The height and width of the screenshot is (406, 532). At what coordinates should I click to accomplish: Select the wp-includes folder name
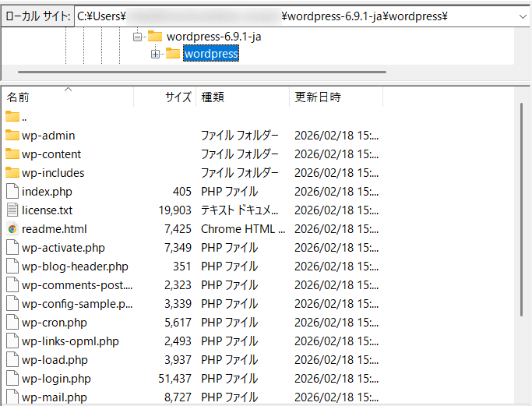(x=53, y=173)
